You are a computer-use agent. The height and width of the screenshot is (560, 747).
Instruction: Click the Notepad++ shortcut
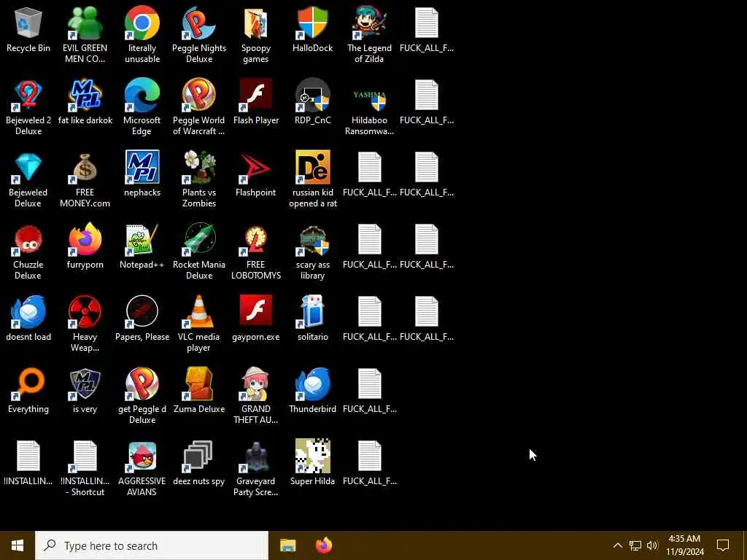click(142, 246)
